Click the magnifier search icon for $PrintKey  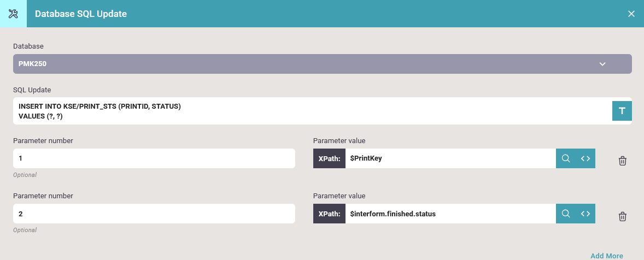tap(566, 158)
